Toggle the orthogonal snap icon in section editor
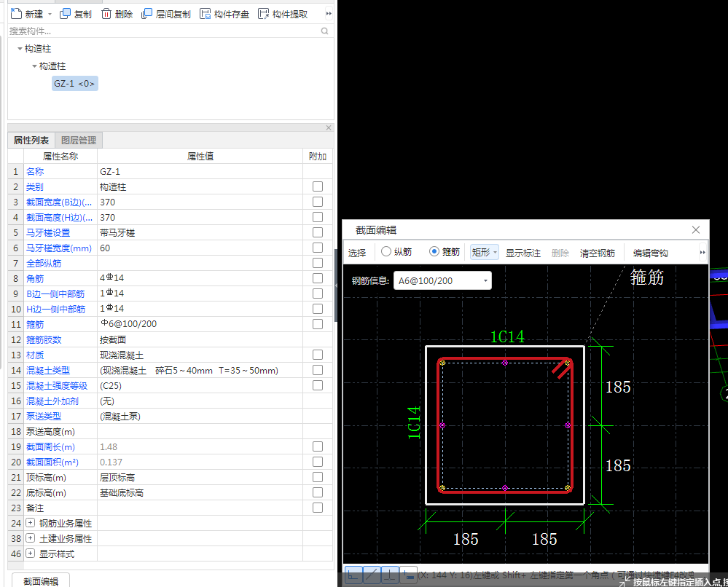Screen dimensions: 728x587 pyautogui.click(x=353, y=575)
